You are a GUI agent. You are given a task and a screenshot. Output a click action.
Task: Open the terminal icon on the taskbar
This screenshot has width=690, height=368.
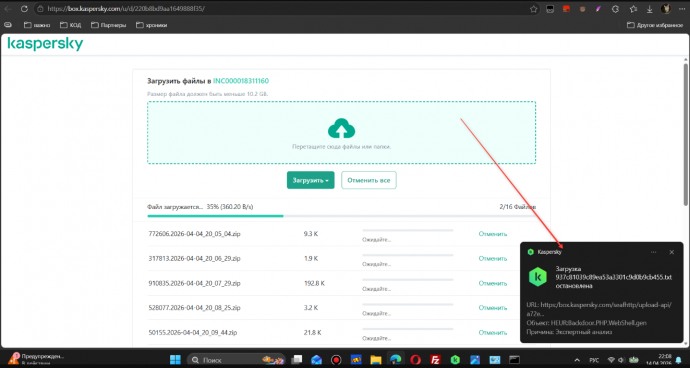coord(514,360)
